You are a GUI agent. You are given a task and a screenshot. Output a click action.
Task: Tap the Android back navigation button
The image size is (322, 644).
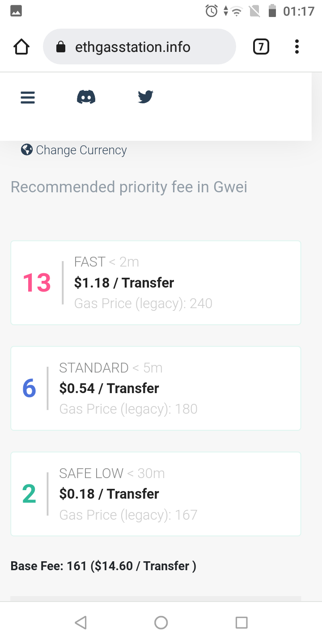point(80,623)
